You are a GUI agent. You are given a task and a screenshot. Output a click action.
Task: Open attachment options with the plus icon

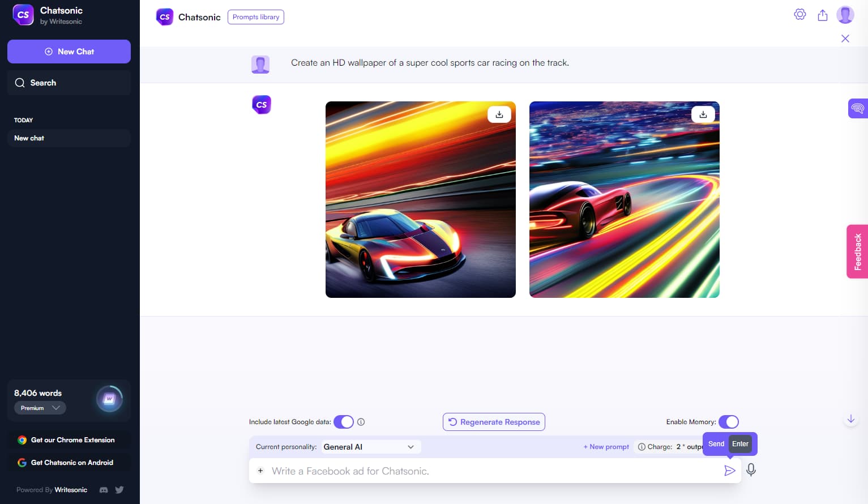pos(260,471)
